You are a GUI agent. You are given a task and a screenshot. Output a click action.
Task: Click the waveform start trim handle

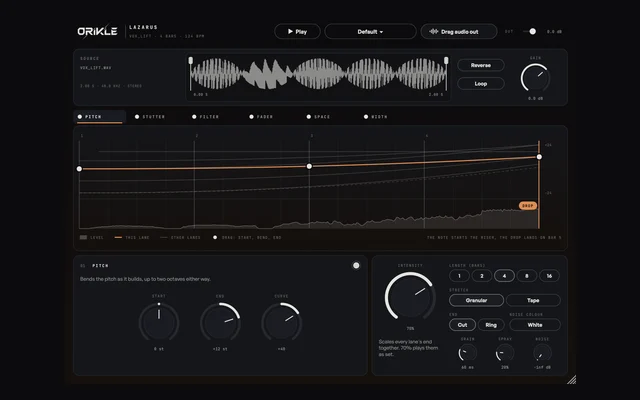click(x=191, y=61)
